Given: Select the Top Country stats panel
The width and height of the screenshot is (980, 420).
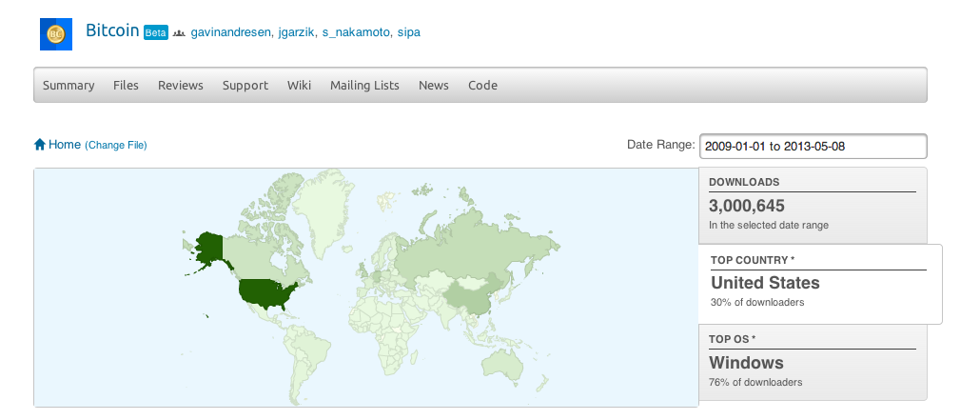Looking at the screenshot, I should (820, 284).
